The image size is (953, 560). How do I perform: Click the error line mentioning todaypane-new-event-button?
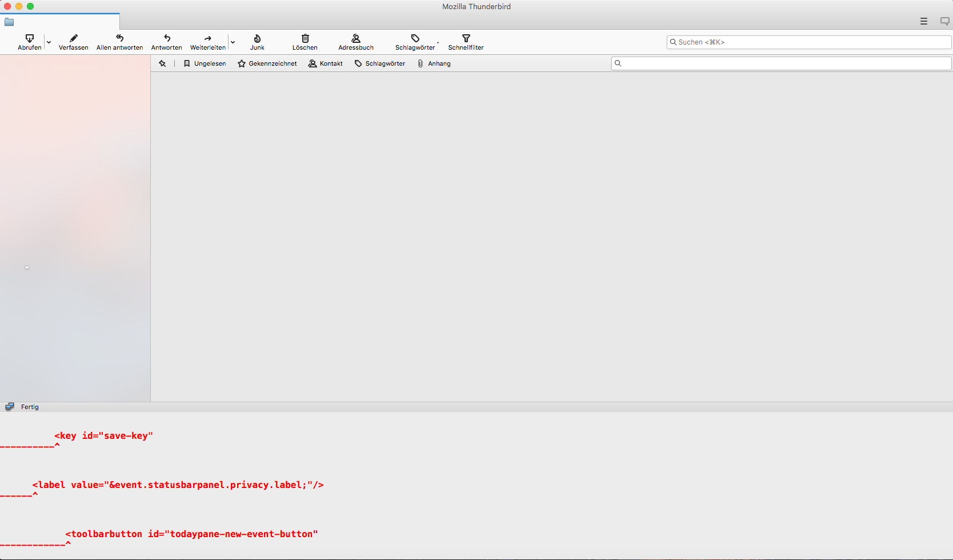[x=192, y=534]
